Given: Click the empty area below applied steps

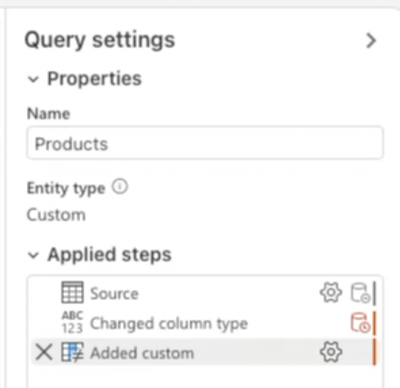Looking at the screenshot, I should [205, 377].
